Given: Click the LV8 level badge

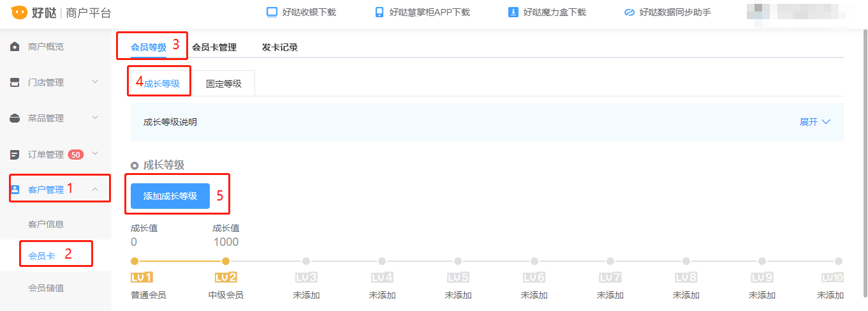Looking at the screenshot, I should tap(686, 277).
